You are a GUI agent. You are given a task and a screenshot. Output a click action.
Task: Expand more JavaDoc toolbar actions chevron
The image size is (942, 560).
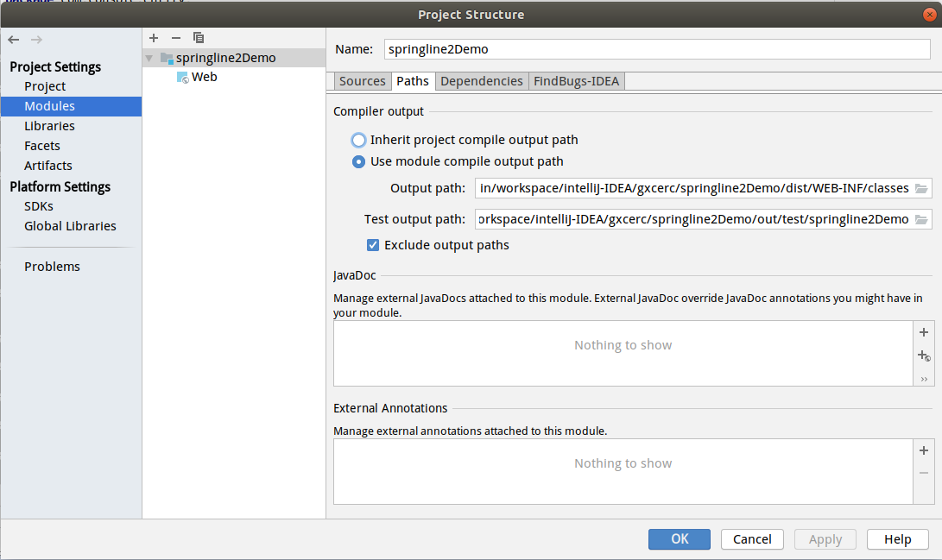(x=923, y=379)
